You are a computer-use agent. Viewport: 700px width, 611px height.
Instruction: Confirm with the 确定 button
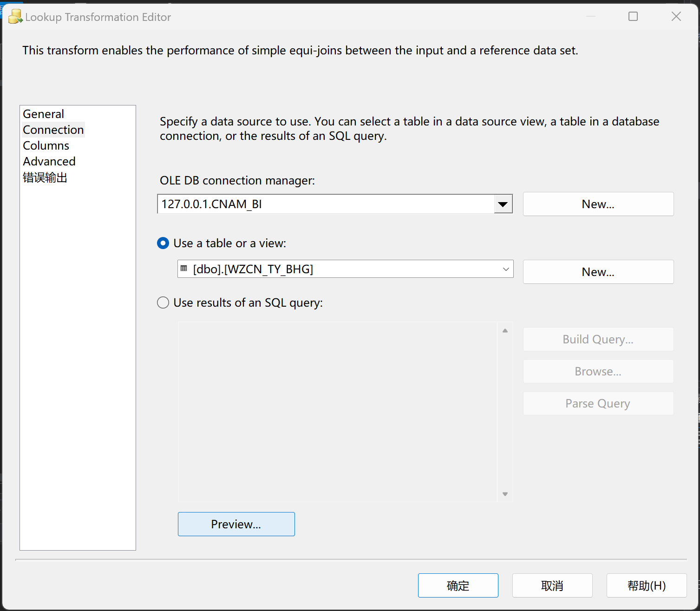pos(458,585)
